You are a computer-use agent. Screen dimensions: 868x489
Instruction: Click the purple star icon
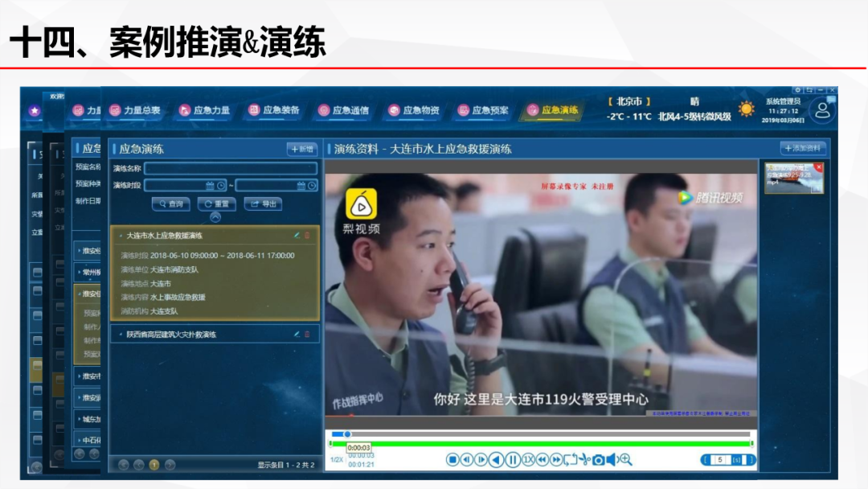coord(35,110)
